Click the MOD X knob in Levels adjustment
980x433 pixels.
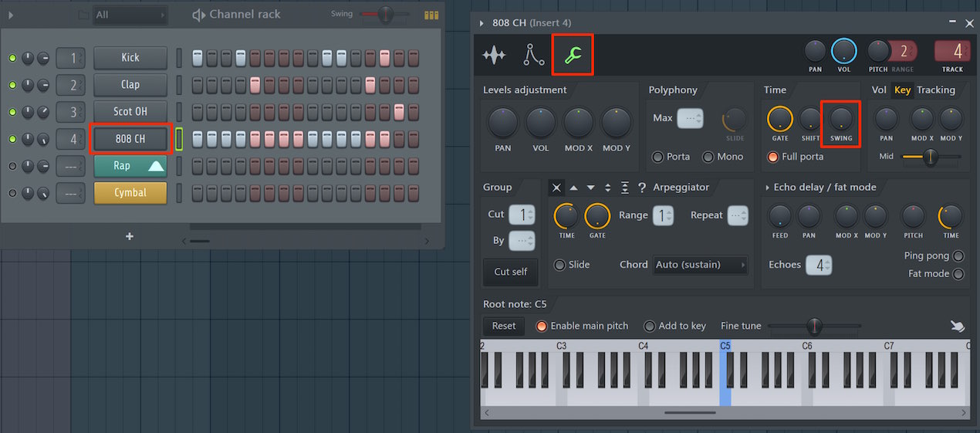(578, 123)
